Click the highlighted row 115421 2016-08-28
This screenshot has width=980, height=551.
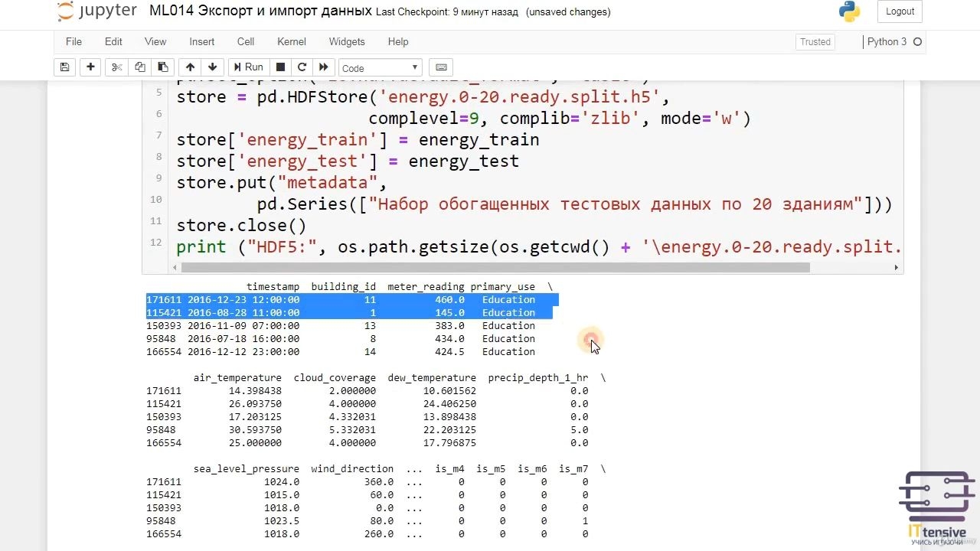click(x=349, y=313)
